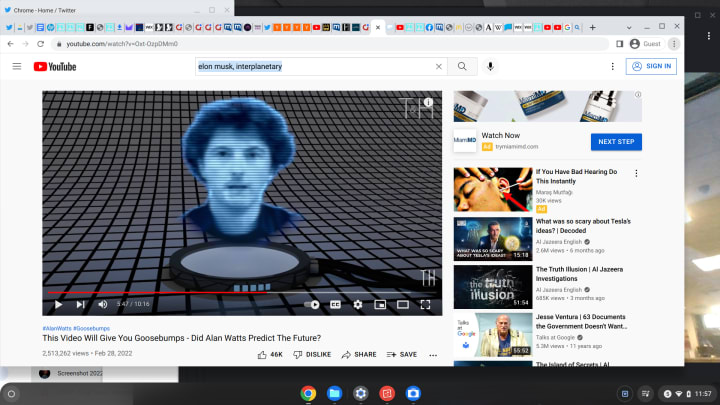Open Chrome three-dot menu

pos(674,44)
